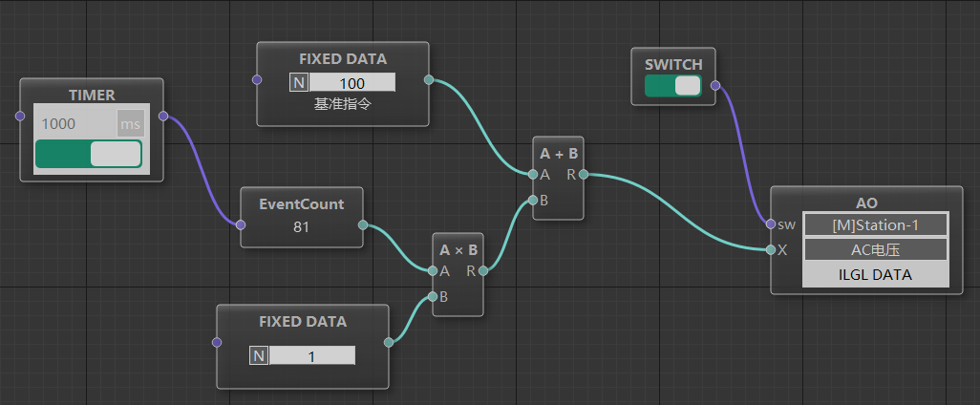980x405 pixels.
Task: Select the EventCount node title
Action: pos(301,204)
